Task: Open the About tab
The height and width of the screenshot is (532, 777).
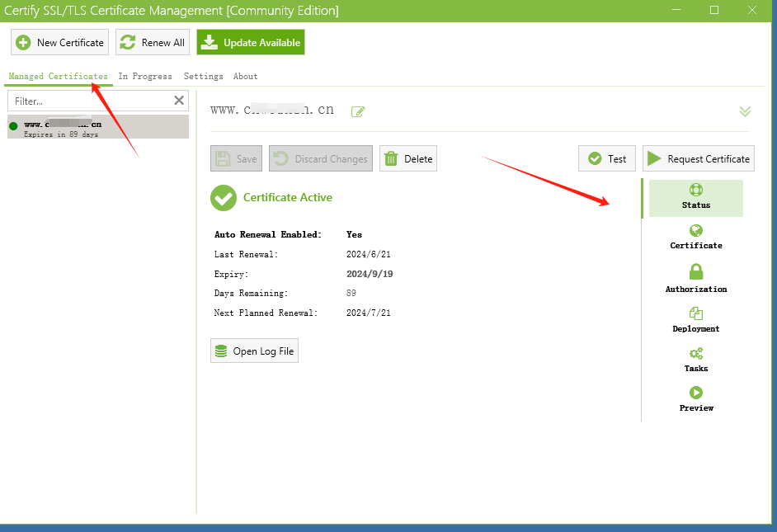Action: coord(245,76)
